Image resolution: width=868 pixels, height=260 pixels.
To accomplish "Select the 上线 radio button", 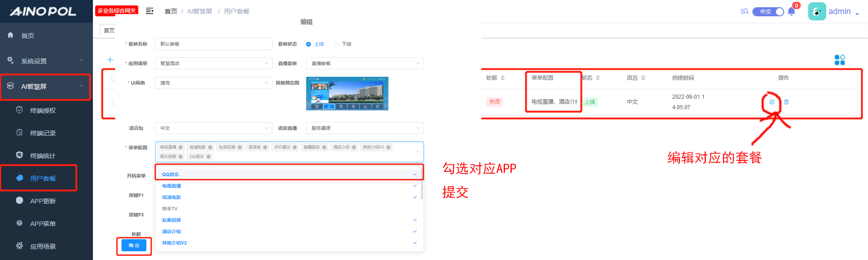I will point(309,44).
